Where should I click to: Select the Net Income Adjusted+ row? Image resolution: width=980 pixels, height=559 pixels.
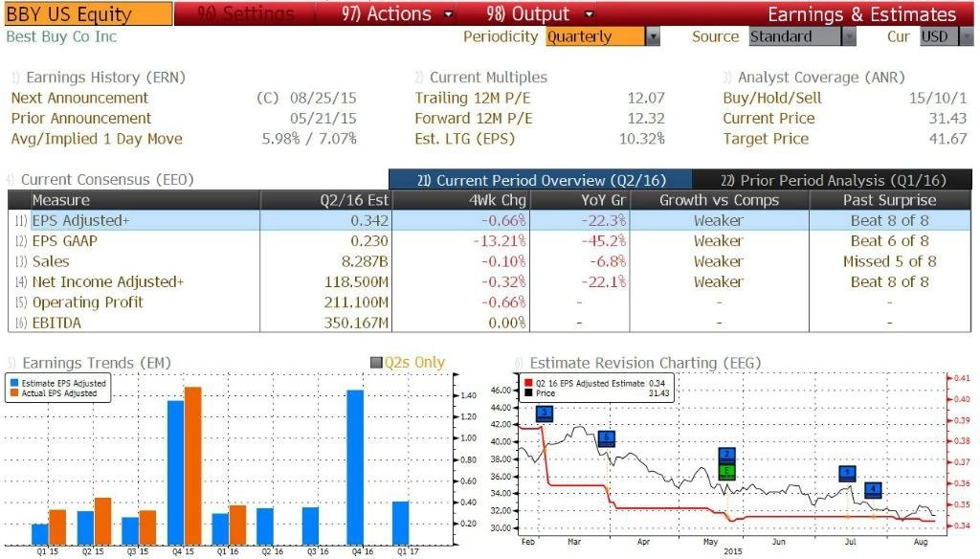click(x=489, y=282)
